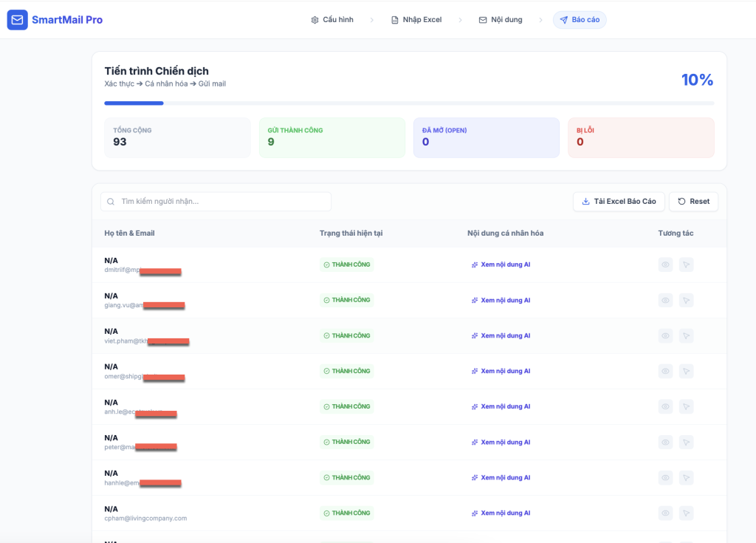Open Xem nội dung AI for dmitriif
Screen dimensions: 756x543
505,264
